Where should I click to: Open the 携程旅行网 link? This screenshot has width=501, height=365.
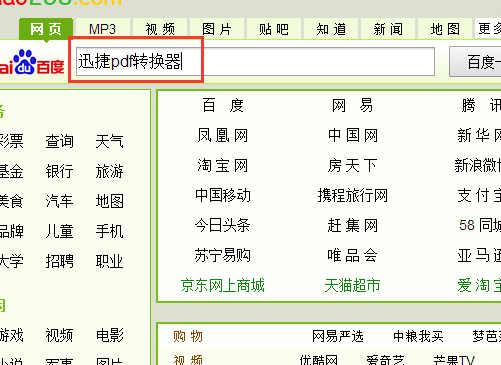click(x=353, y=195)
